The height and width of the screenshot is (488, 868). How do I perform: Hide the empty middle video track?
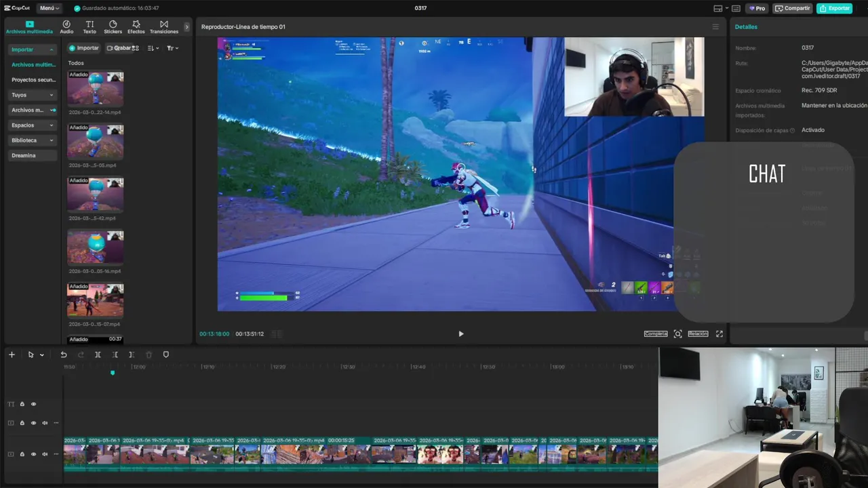point(33,423)
